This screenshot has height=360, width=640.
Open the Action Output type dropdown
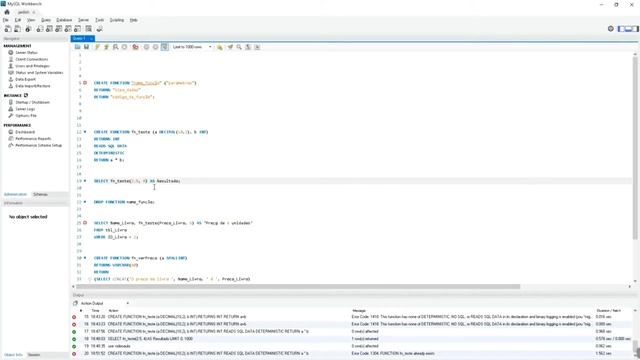[x=104, y=303]
